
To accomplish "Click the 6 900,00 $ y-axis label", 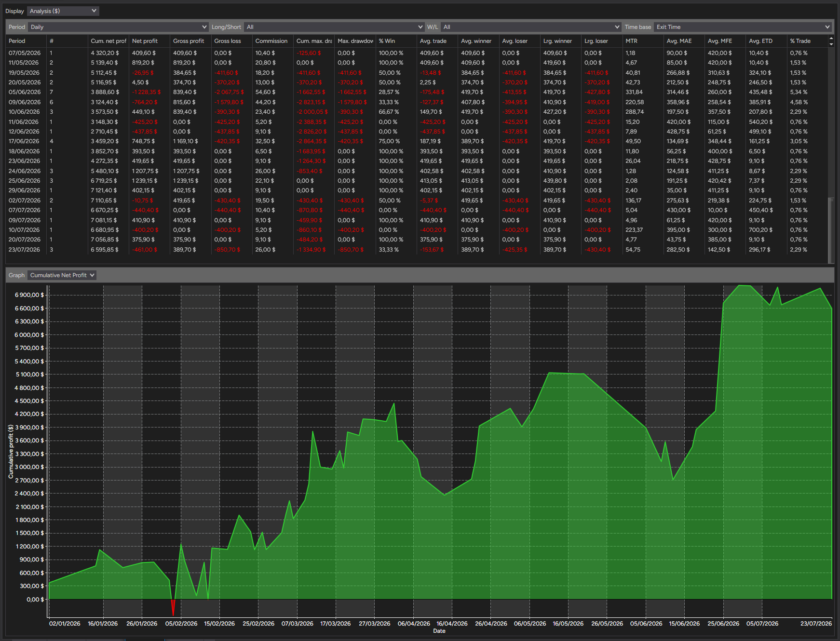I will pyautogui.click(x=29, y=295).
